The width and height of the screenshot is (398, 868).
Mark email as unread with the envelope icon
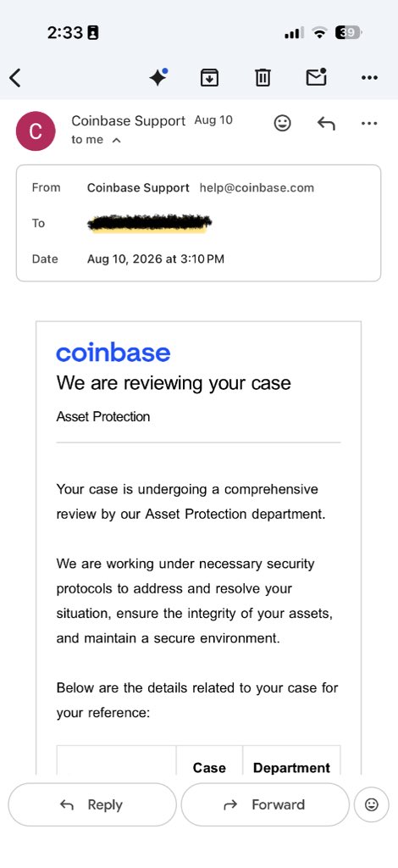316,77
